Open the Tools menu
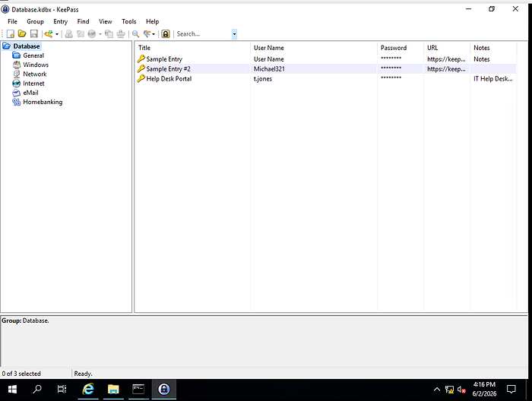 coord(129,21)
